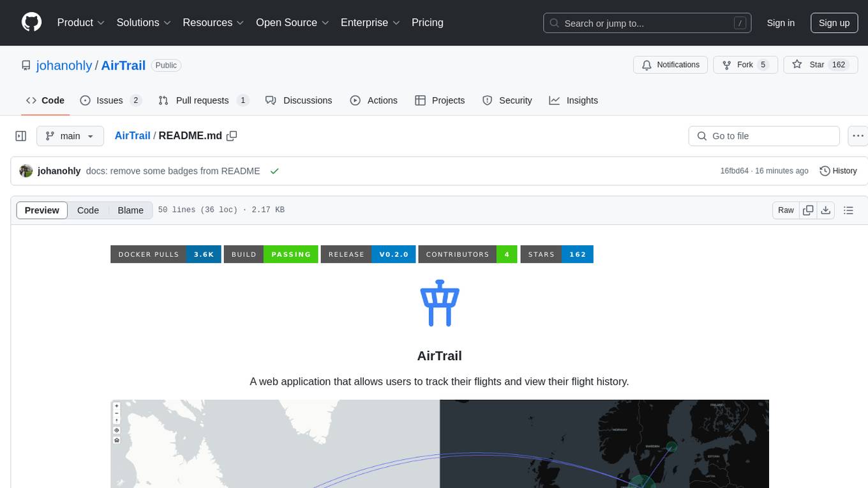
Task: Switch to Blame view toggle
Action: point(130,210)
